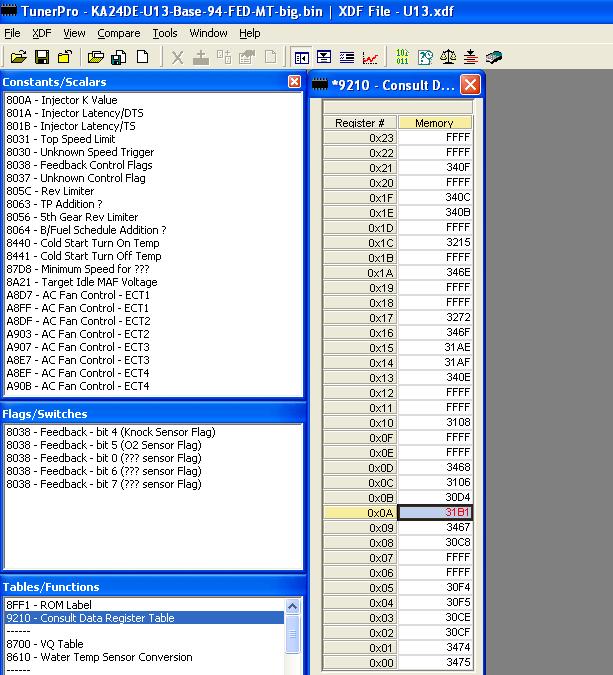Open the green binary 101/011 hex editor icon
Image resolution: width=613 pixels, height=675 pixels.
coord(402,57)
